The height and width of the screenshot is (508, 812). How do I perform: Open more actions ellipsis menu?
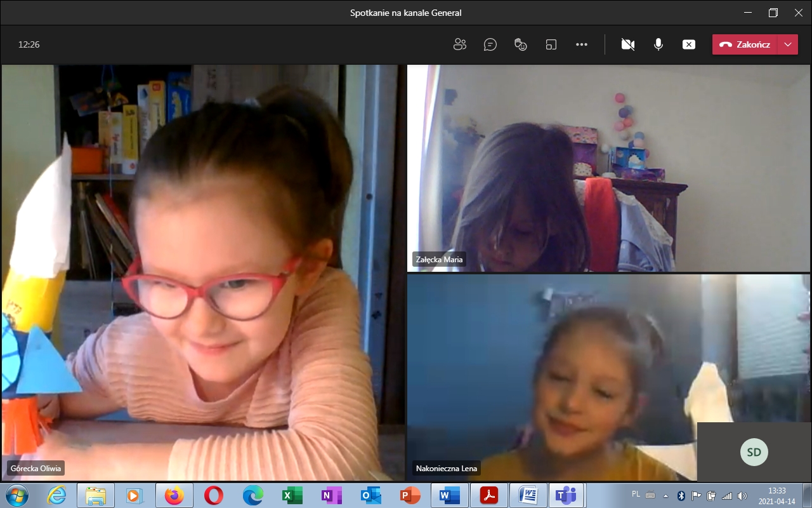click(x=581, y=44)
